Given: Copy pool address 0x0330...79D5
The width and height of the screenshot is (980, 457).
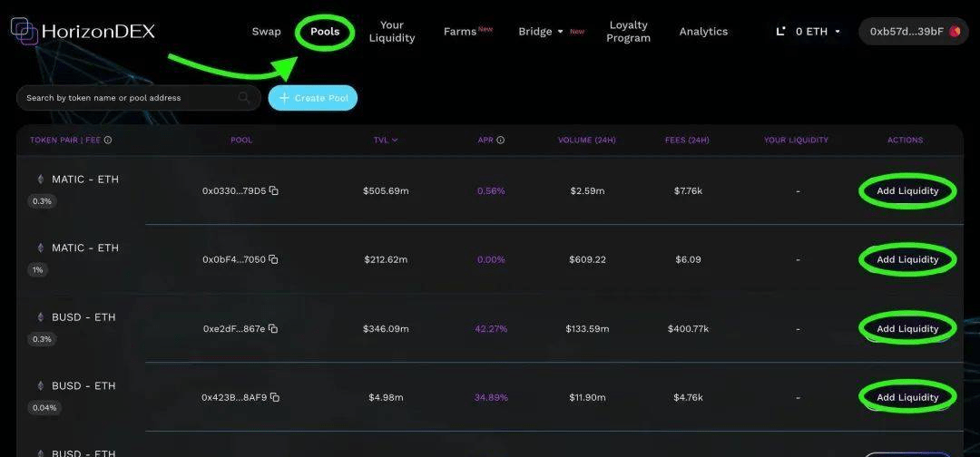Looking at the screenshot, I should [274, 190].
